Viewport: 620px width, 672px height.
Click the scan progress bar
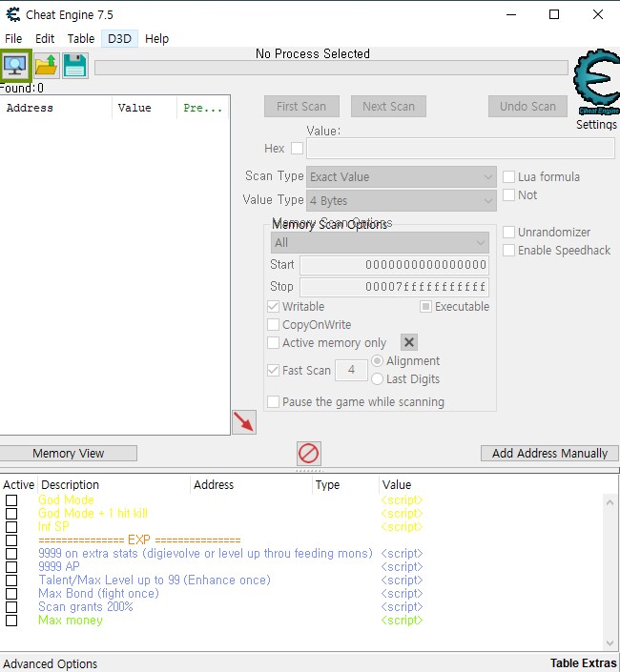330,68
